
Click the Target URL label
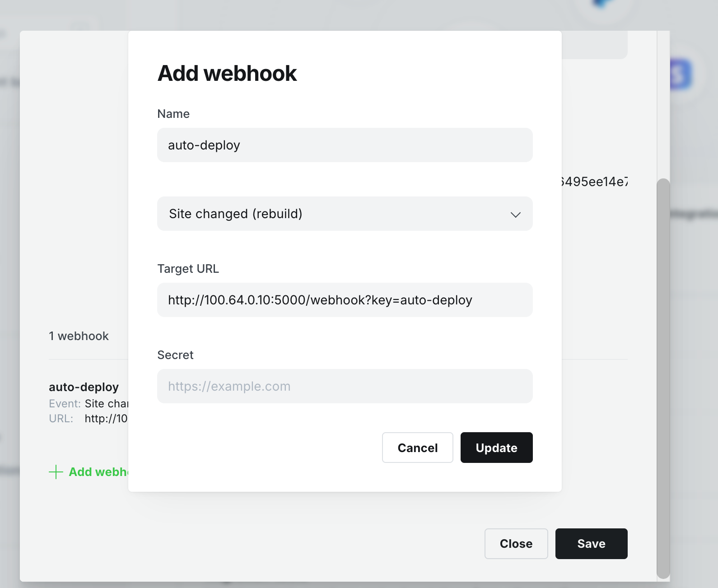click(x=188, y=269)
